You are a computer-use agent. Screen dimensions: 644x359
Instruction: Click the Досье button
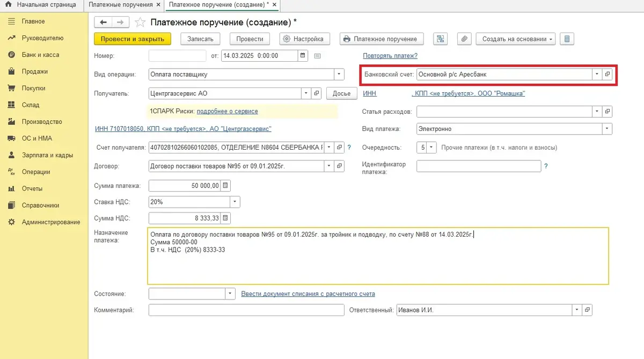point(341,93)
